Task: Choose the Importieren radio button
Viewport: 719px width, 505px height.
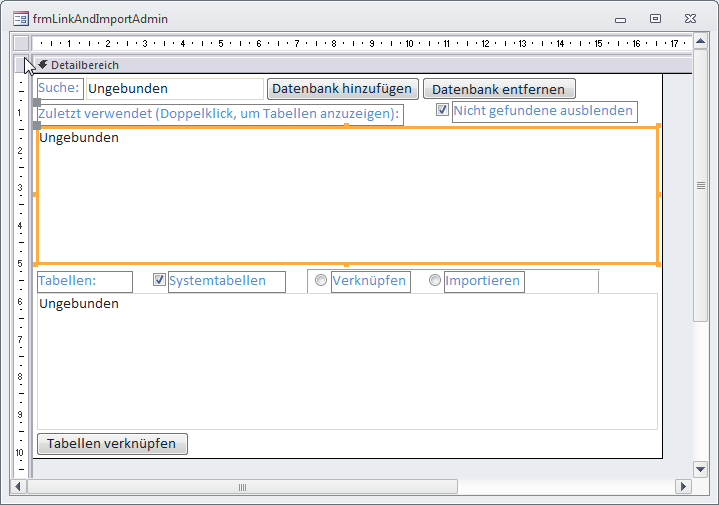Action: [x=435, y=281]
